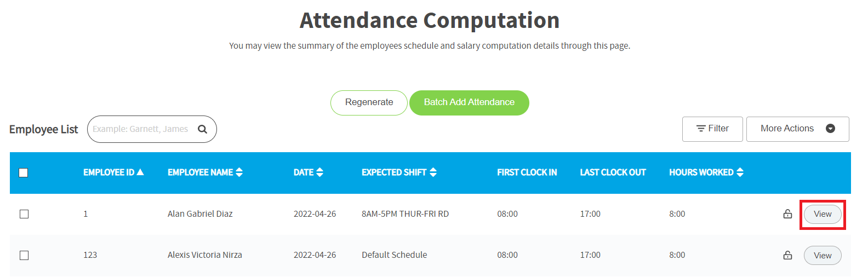Screen dimensions: 868x277
Task: Open the Filter options
Action: 712,129
